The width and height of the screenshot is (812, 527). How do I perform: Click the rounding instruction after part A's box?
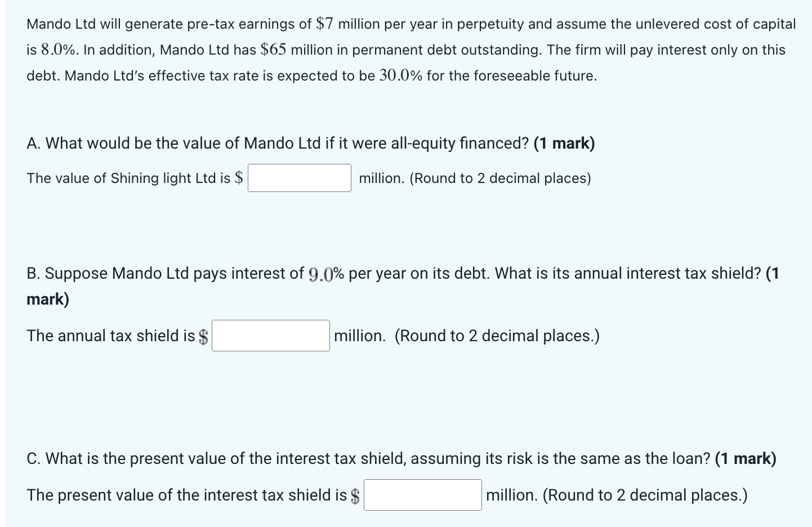click(x=475, y=178)
